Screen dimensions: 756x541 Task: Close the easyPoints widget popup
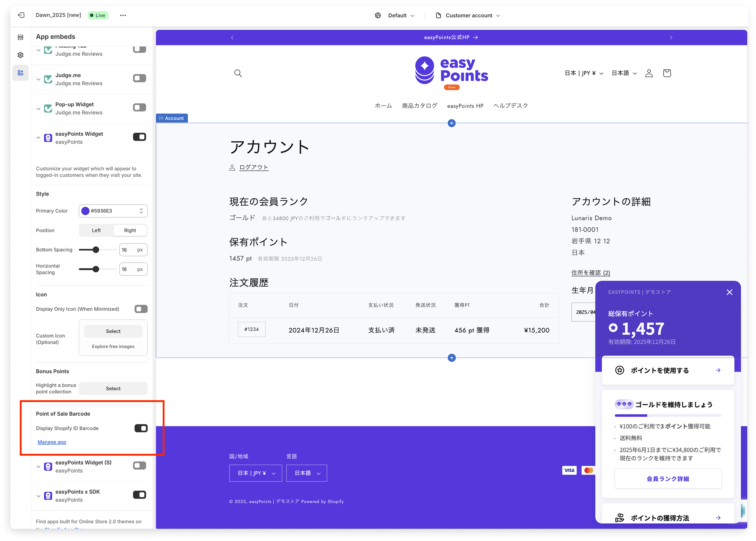[x=729, y=292]
